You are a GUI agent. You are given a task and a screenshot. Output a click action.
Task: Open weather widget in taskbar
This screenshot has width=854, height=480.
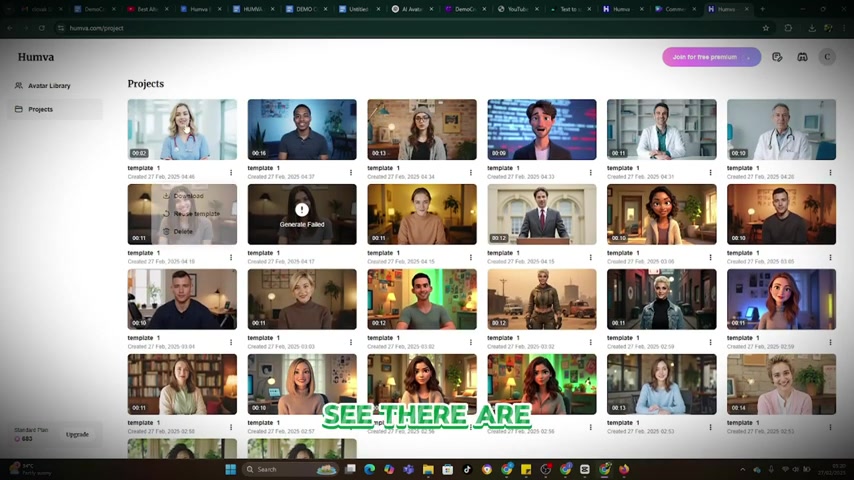click(30, 469)
